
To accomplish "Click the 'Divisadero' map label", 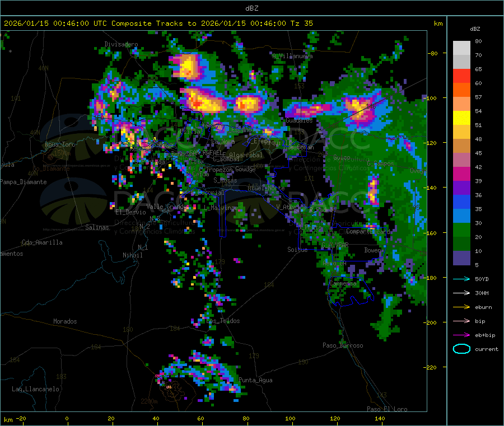I will [x=121, y=44].
